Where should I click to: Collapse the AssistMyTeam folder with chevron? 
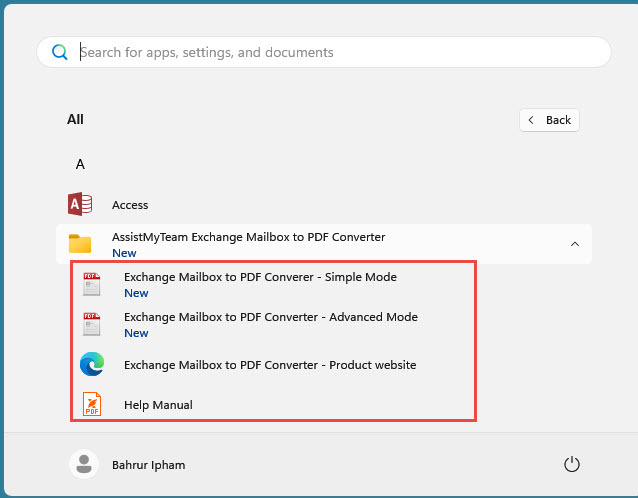click(574, 244)
